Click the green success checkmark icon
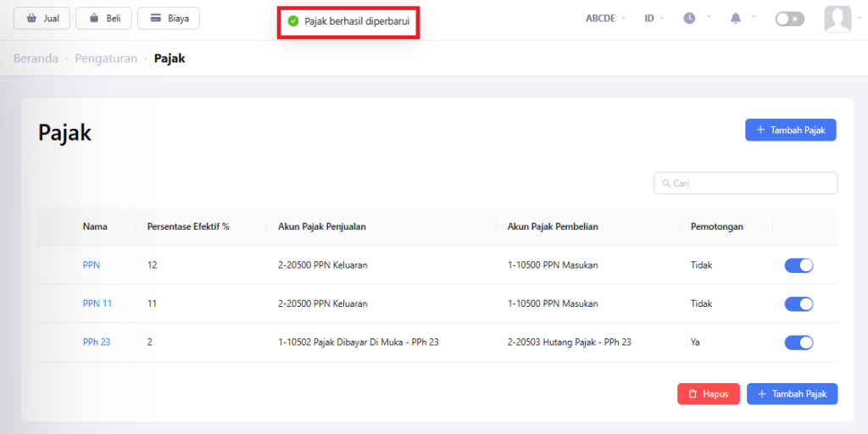The image size is (868, 434). 293,21
